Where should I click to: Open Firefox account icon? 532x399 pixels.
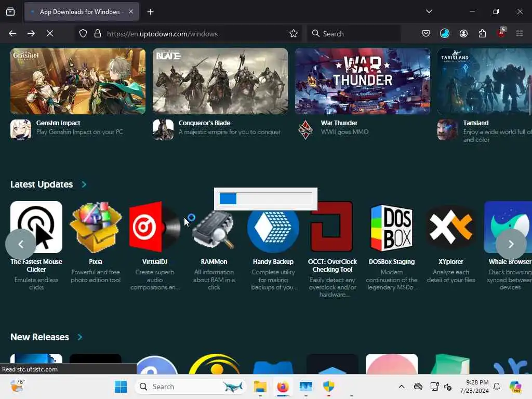(x=463, y=33)
